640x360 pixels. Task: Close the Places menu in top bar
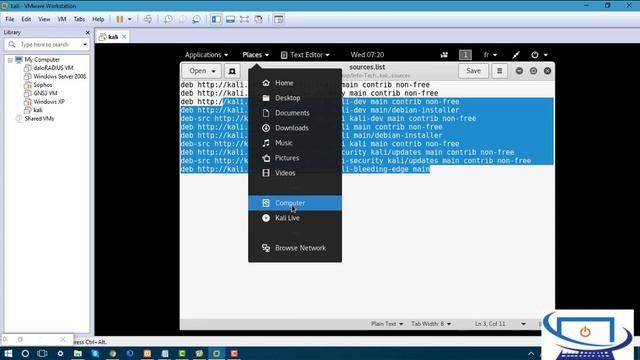click(x=256, y=55)
